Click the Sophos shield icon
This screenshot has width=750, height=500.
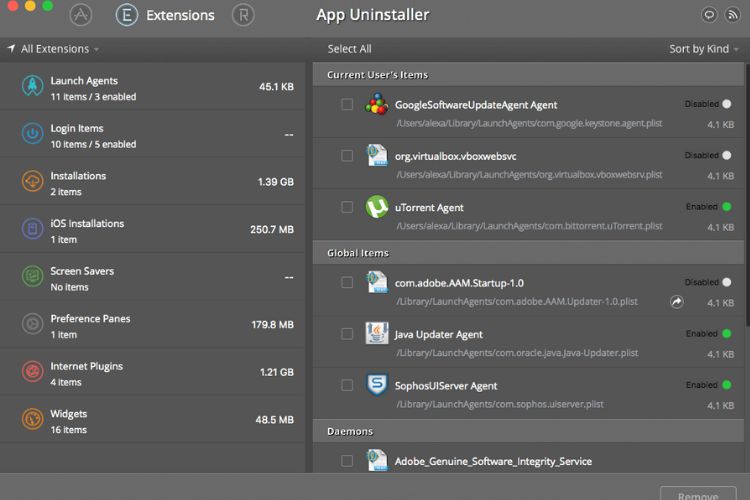[377, 385]
